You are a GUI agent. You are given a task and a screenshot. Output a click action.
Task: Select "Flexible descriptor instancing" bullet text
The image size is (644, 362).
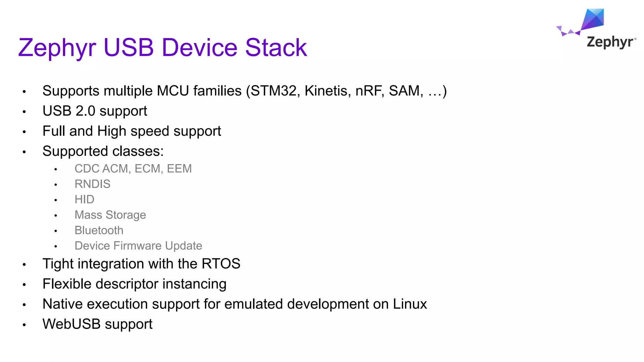point(134,284)
